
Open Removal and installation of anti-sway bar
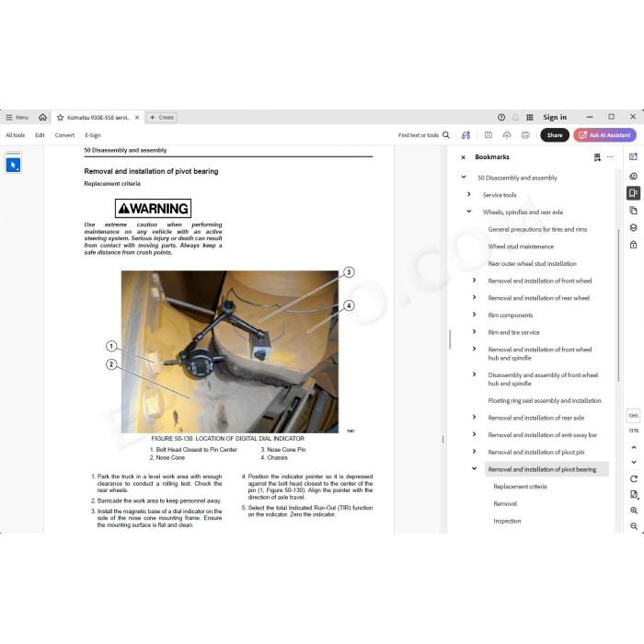pyautogui.click(x=543, y=435)
